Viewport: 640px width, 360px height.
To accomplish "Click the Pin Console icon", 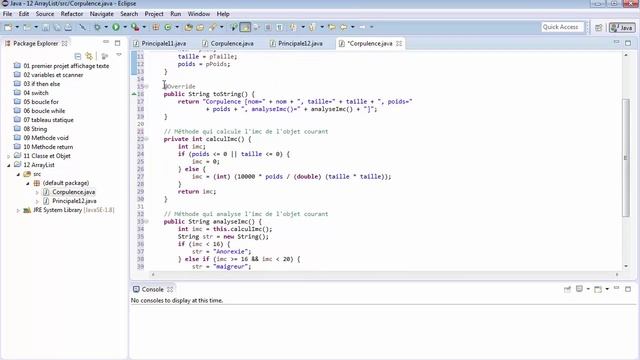I will pyautogui.click(x=567, y=289).
